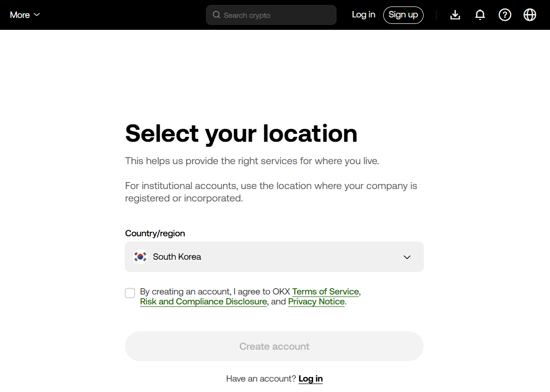Viewport: 550px width, 392px height.
Task: Open the language globe icon
Action: (530, 15)
